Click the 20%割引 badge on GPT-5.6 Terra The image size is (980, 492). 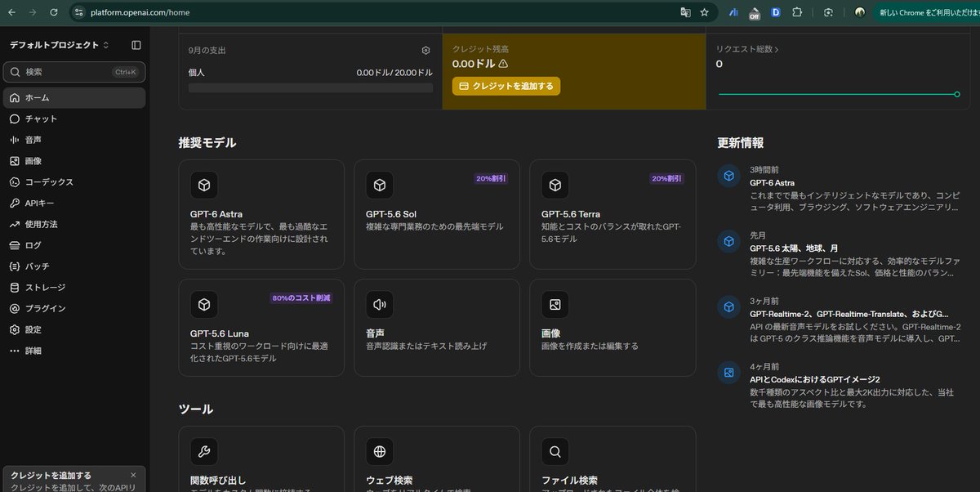(x=666, y=179)
